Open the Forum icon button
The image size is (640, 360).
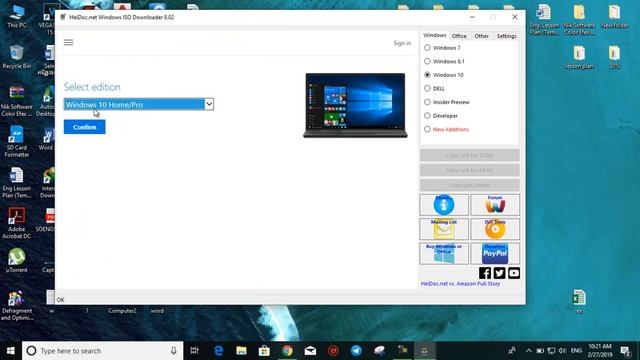point(495,204)
